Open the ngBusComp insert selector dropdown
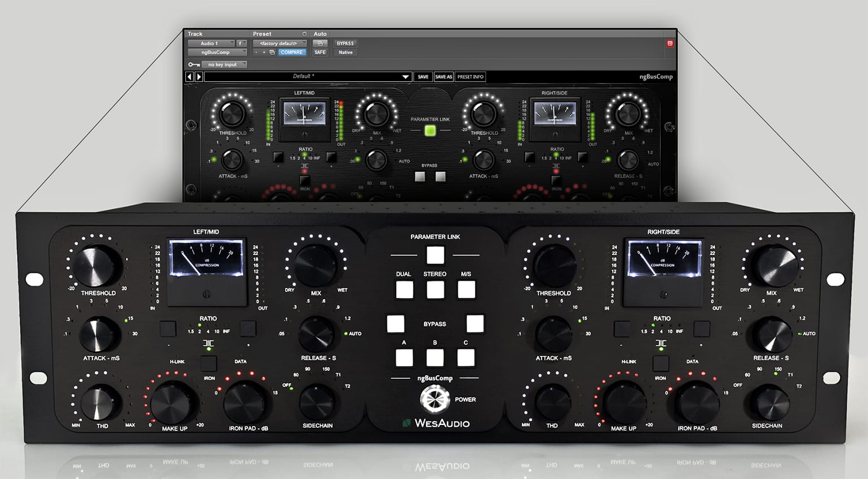Screen dimensions: 868x479 [217, 52]
